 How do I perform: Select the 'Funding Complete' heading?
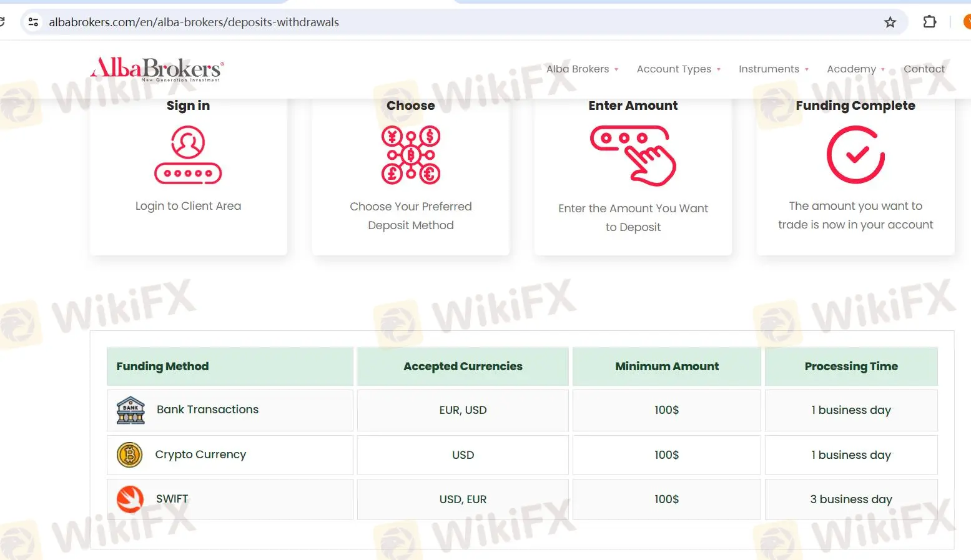[855, 106]
